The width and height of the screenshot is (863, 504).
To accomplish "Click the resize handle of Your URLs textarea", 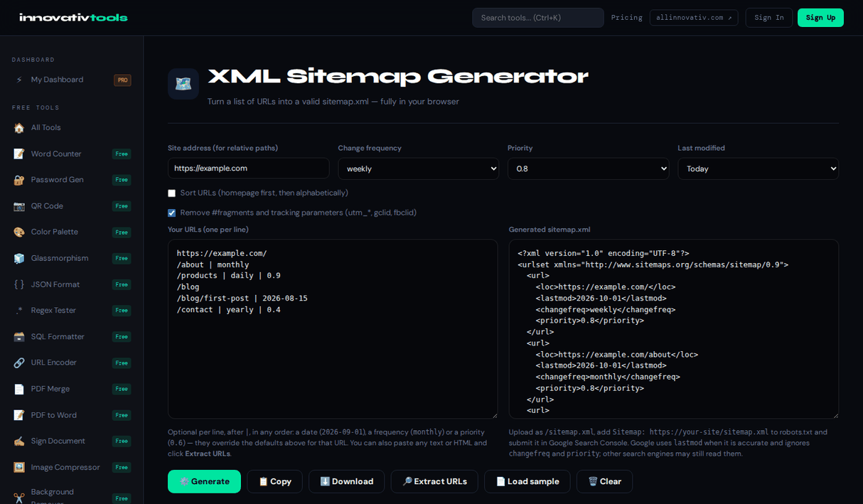I will [493, 414].
